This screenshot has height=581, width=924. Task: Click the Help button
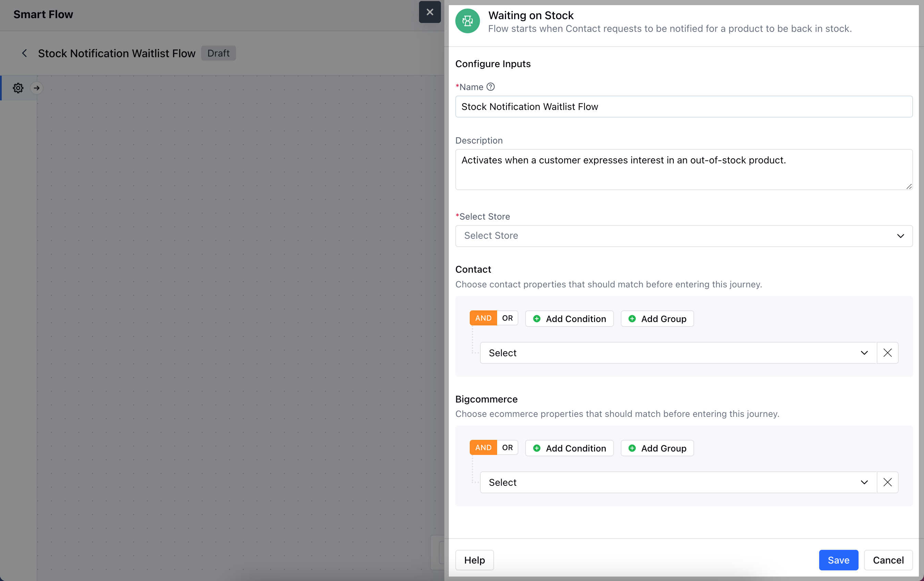click(474, 560)
